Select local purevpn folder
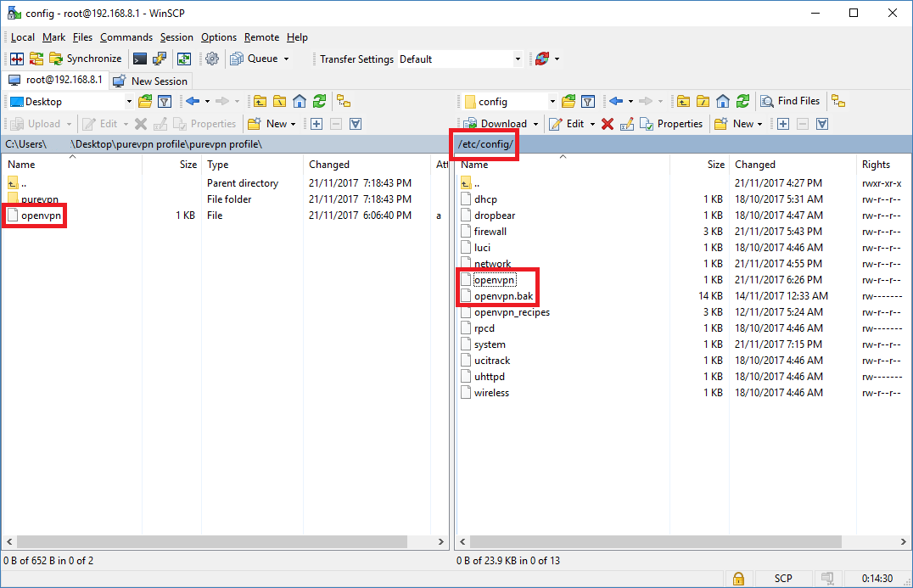This screenshot has height=588, width=913. coord(40,199)
